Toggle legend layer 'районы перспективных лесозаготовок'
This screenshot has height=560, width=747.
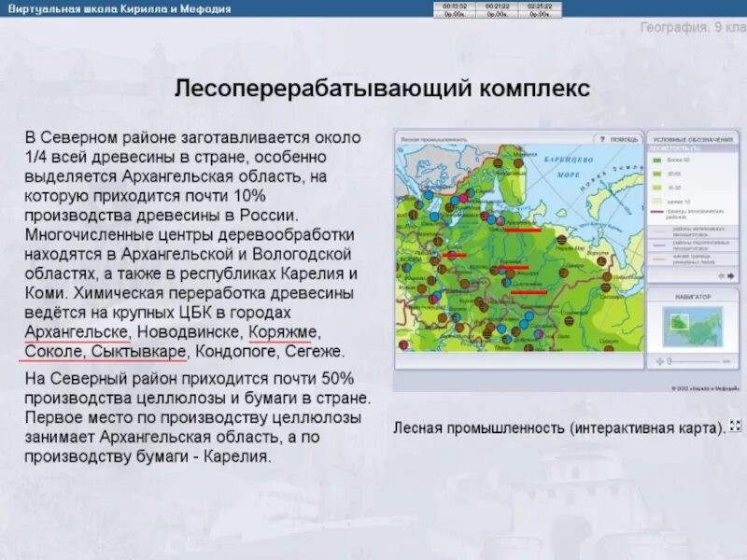tap(693, 245)
